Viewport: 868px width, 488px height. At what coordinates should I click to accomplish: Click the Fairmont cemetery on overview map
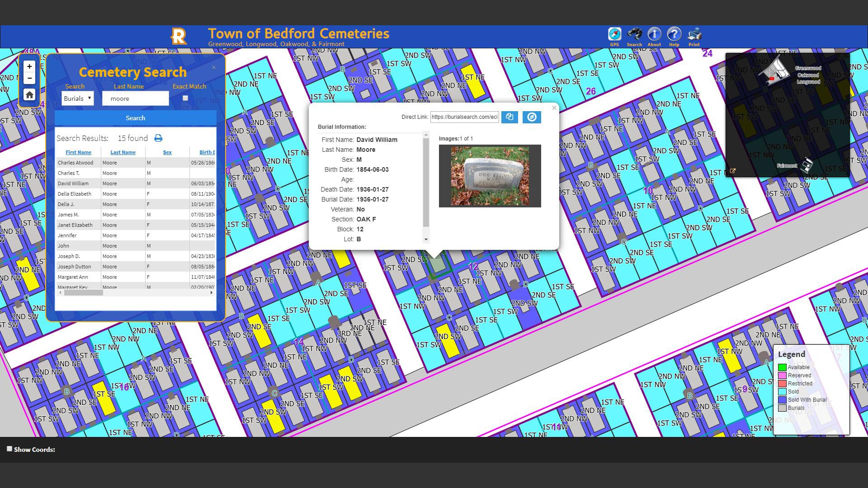click(806, 165)
